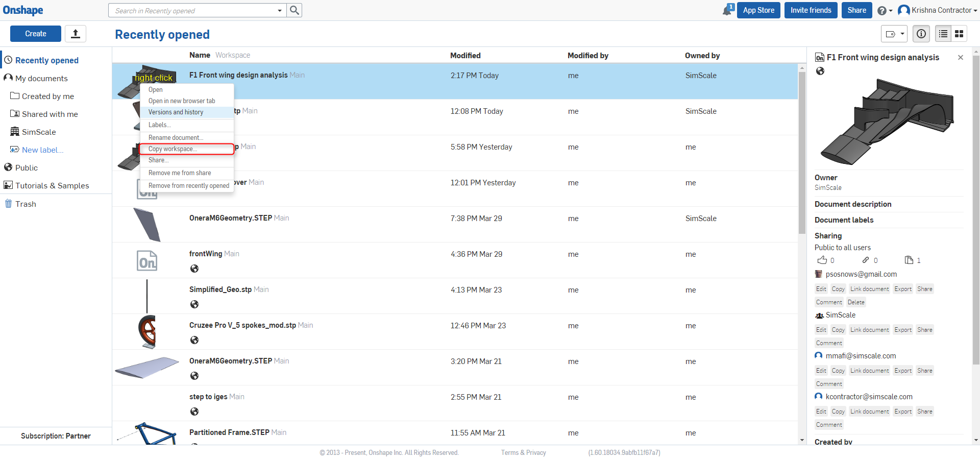Choose Open from context menu
Image resolution: width=980 pixels, height=460 pixels.
pos(187,89)
